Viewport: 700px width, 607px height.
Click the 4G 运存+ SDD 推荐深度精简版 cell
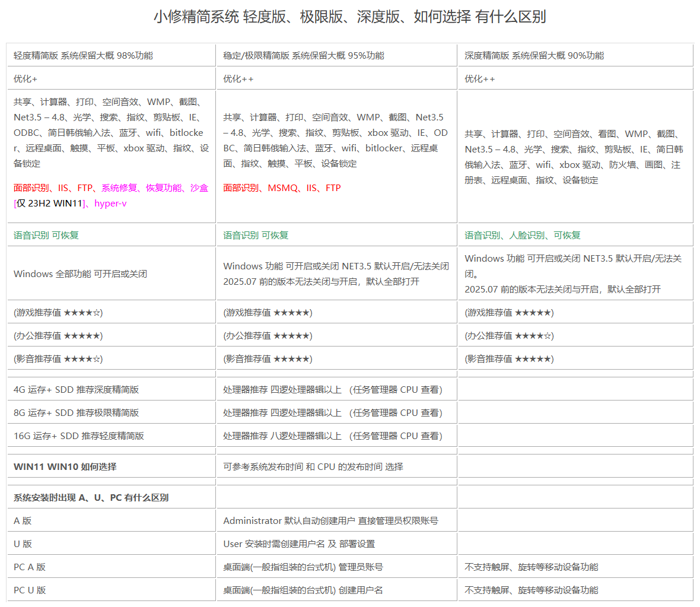tap(76, 390)
